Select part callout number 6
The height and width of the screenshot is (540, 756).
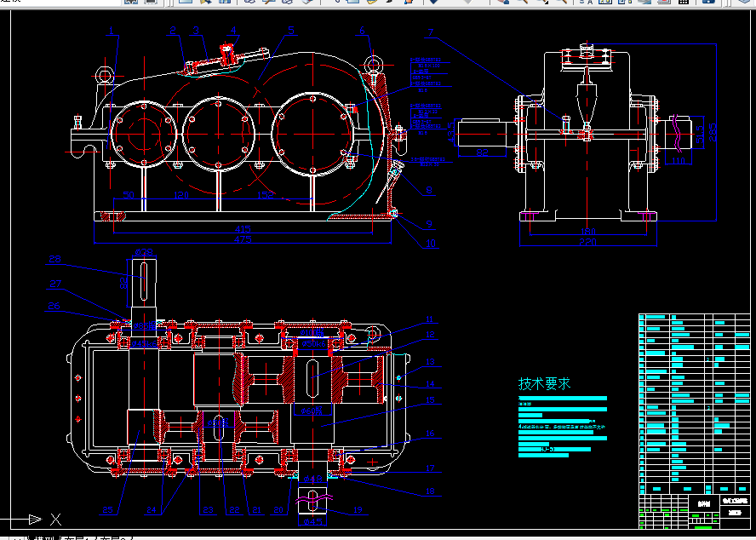(363, 31)
